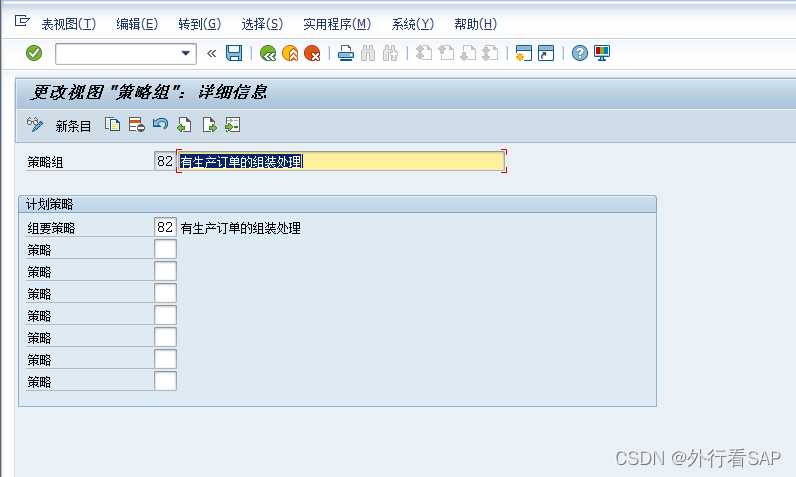The height and width of the screenshot is (477, 796).
Task: Open the menu icon left of 表视图
Action: point(22,21)
